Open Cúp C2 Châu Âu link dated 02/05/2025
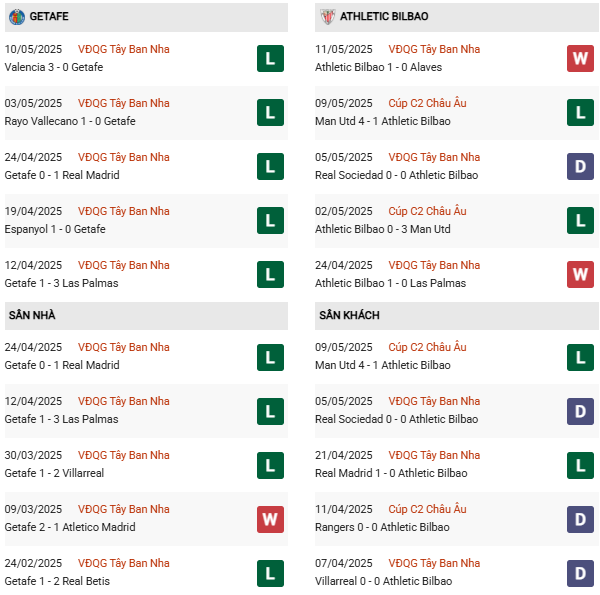 coord(427,211)
